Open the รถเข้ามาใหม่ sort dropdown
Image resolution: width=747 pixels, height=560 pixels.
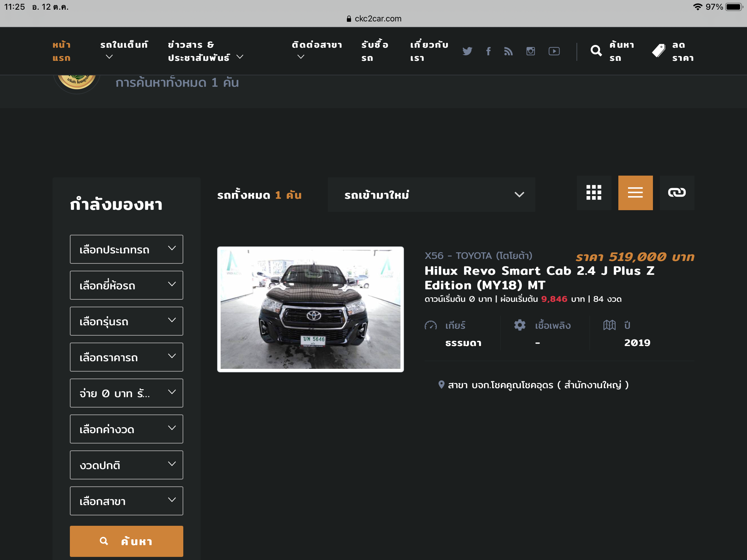click(431, 195)
